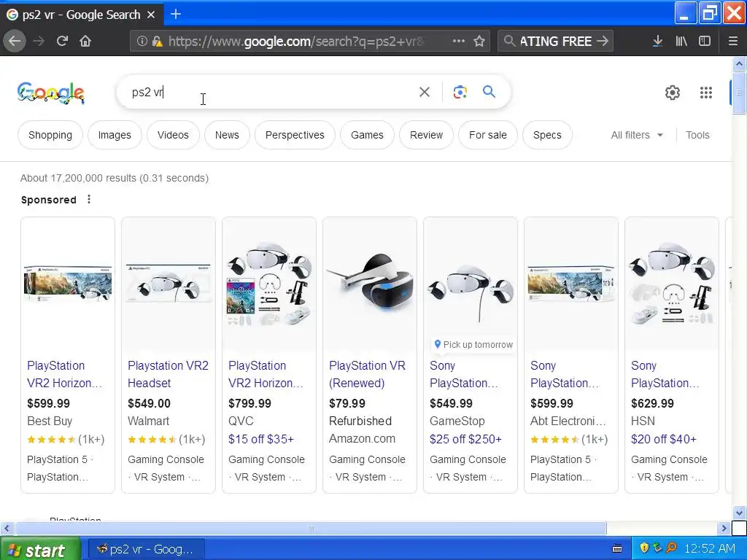Viewport: 747px width, 560px height.
Task: Open GameStop Sony PlayStation product link
Action: point(464,374)
